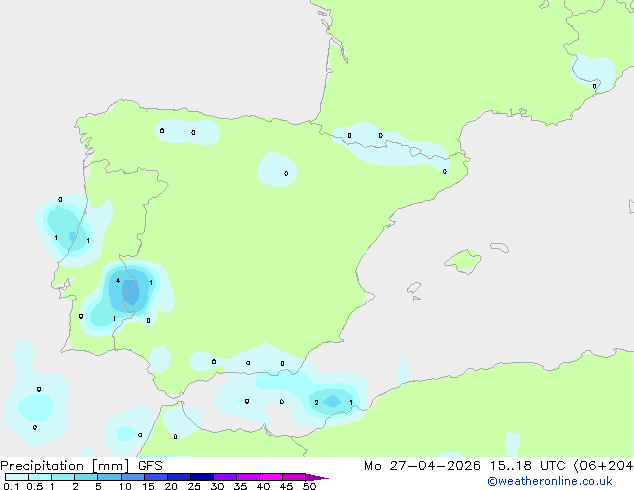Viewport: 634px width, 490px height.
Task: Select the 5–10 mm legend color swatch
Action: [110, 477]
